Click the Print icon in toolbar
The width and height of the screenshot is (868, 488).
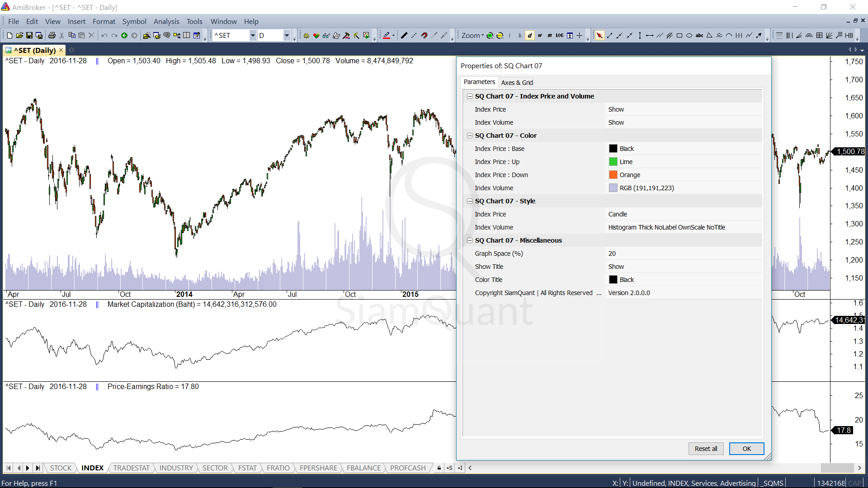[52, 35]
